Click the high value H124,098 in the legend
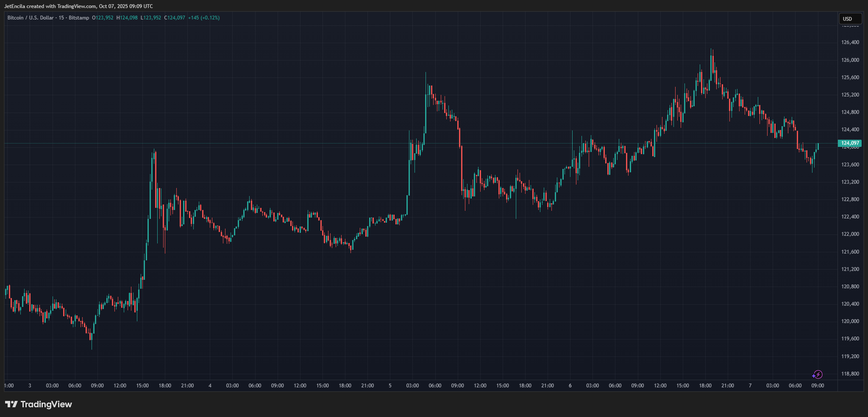868x417 pixels. pos(127,18)
